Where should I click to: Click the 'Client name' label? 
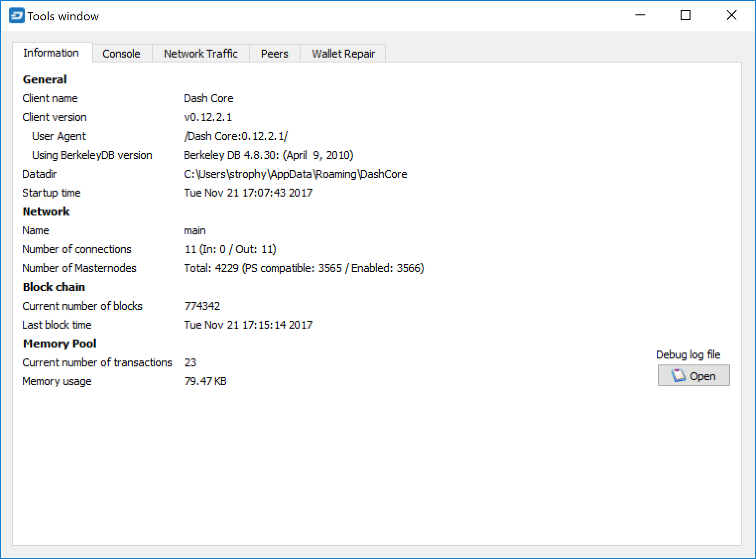point(50,98)
